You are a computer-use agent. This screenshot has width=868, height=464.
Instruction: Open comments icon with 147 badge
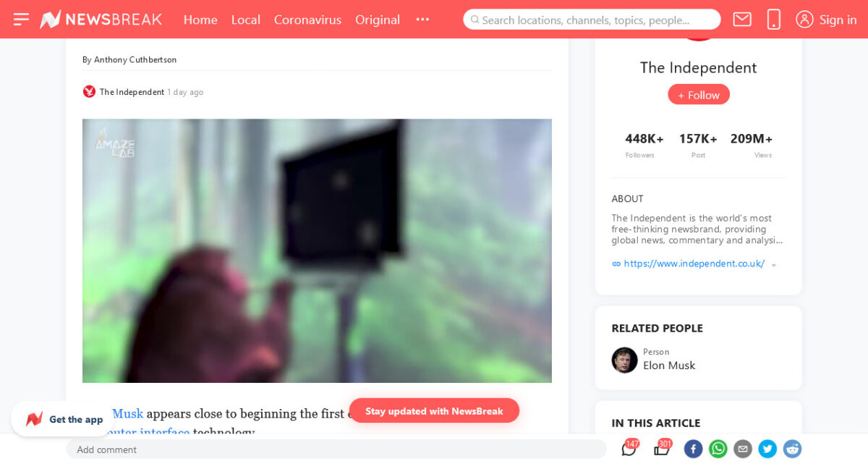(630, 448)
